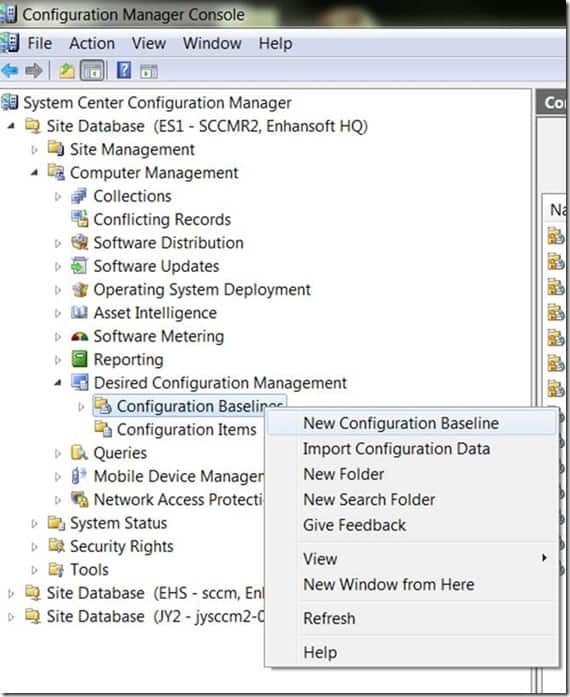
Task: Click the green Reporting icon
Action: pos(79,359)
